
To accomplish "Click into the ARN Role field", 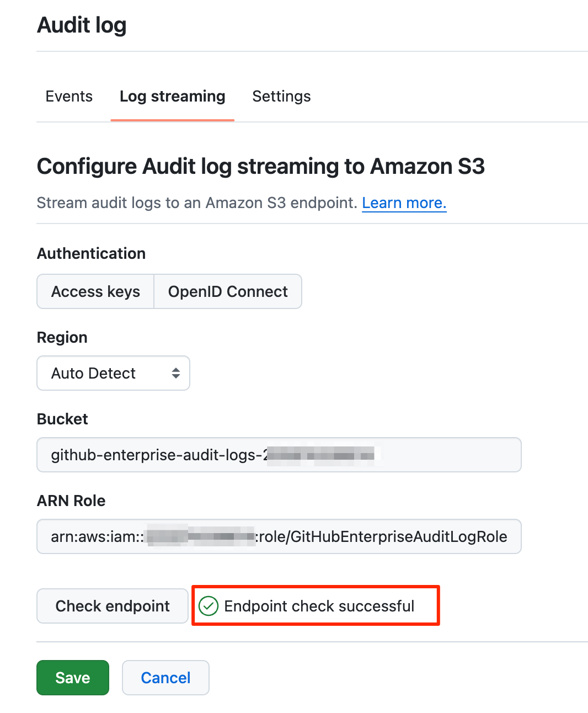I will click(x=279, y=536).
